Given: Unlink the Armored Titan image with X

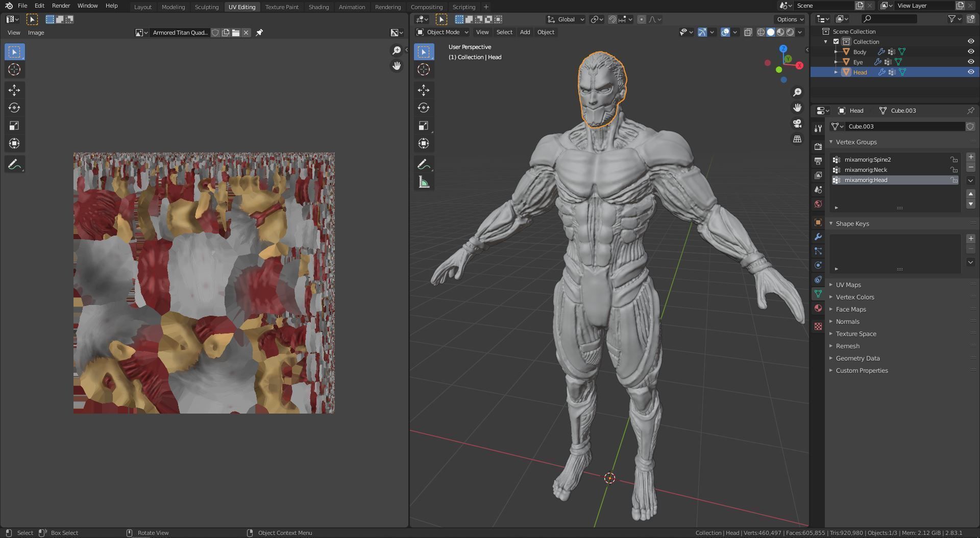Looking at the screenshot, I should [246, 33].
